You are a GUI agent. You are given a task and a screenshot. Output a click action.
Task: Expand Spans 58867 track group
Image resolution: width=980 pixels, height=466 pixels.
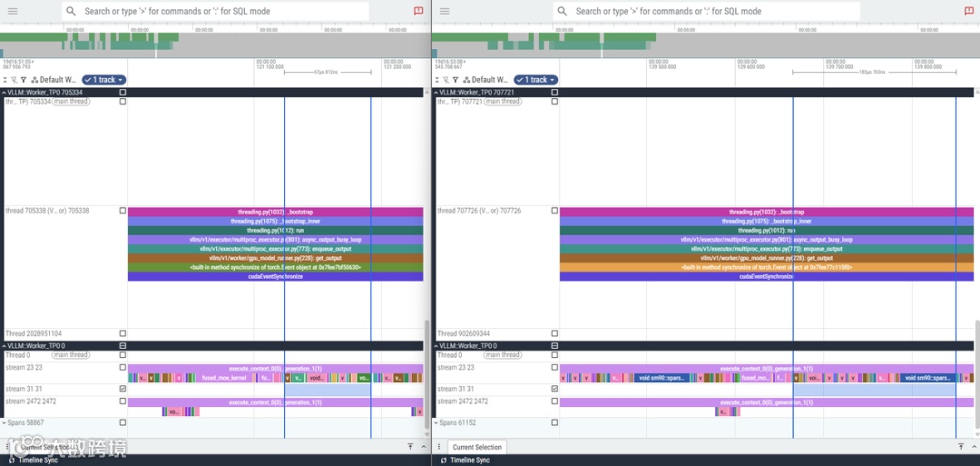(5, 422)
